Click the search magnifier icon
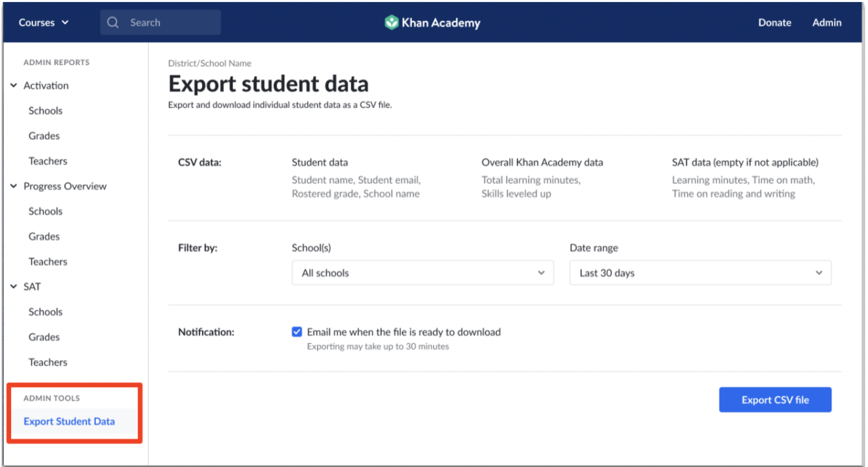Image resolution: width=868 pixels, height=467 pixels. tap(113, 22)
